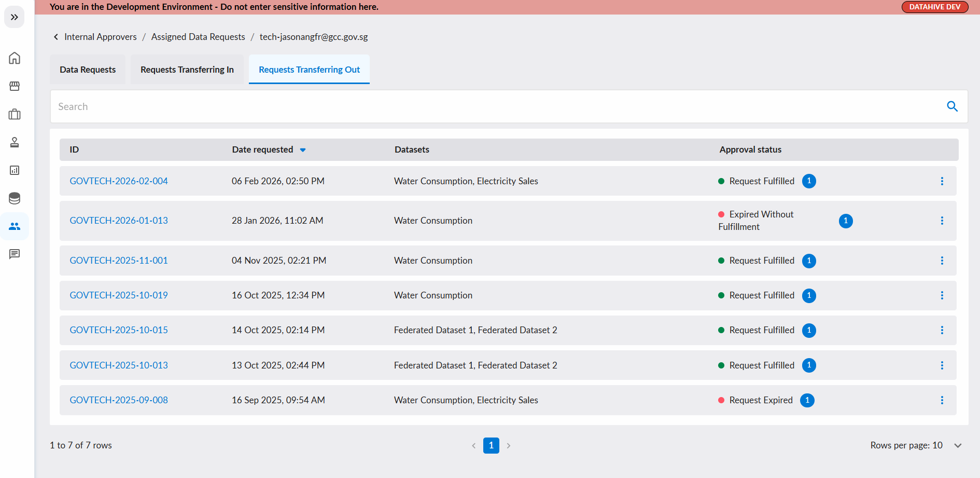The width and height of the screenshot is (980, 478).
Task: Open the briefcase sidebar icon
Action: (x=15, y=114)
